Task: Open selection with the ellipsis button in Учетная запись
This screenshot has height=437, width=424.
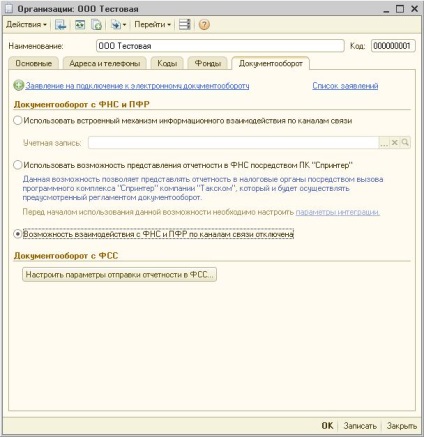Action: [384, 143]
